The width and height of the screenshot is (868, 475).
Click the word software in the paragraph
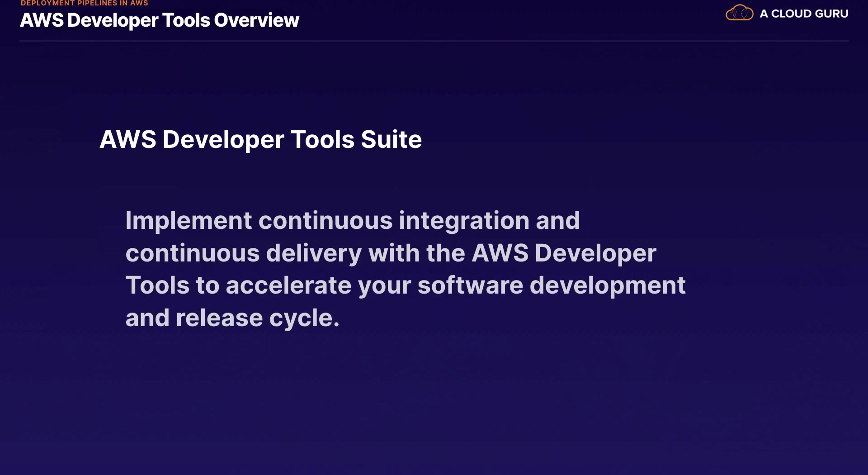coord(470,286)
